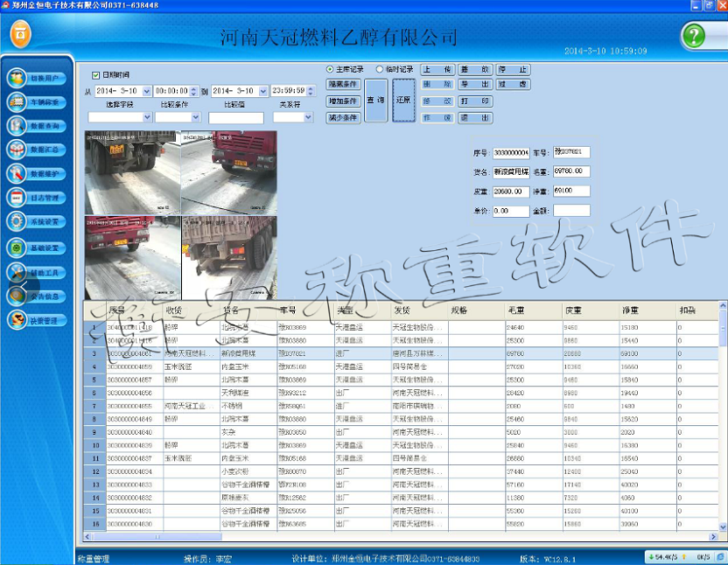Expand the start date dropdown
The height and width of the screenshot is (565, 728).
click(x=147, y=91)
